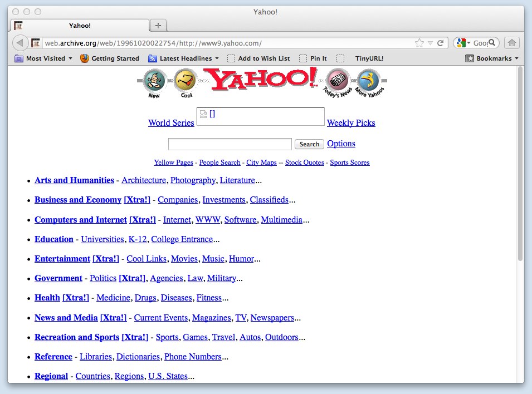
Task: Open Today's News using its icon
Action: coord(338,82)
